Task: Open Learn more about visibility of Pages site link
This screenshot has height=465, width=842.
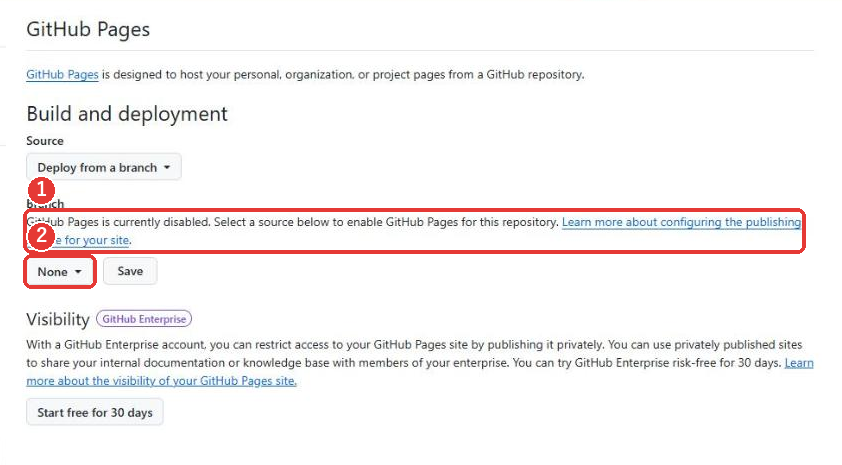Action: tap(161, 381)
